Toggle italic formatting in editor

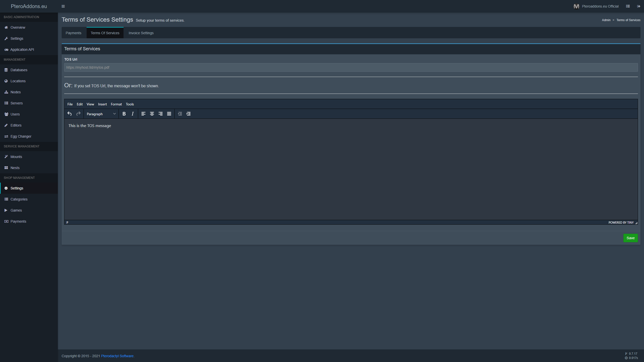pos(133,114)
